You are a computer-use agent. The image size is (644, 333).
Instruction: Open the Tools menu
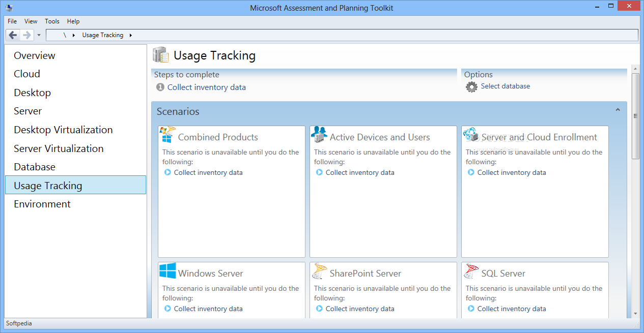click(x=52, y=21)
